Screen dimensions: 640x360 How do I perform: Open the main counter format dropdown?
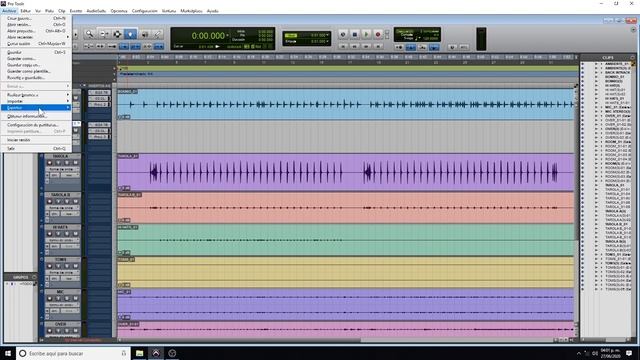click(228, 36)
